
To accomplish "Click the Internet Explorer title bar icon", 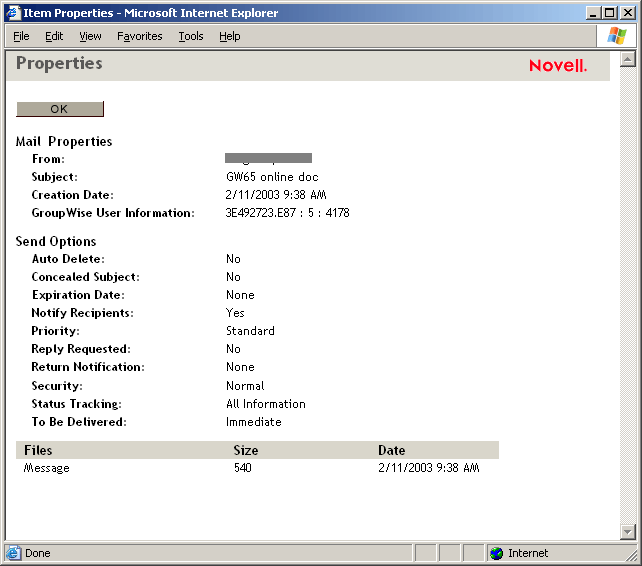I will (13, 13).
